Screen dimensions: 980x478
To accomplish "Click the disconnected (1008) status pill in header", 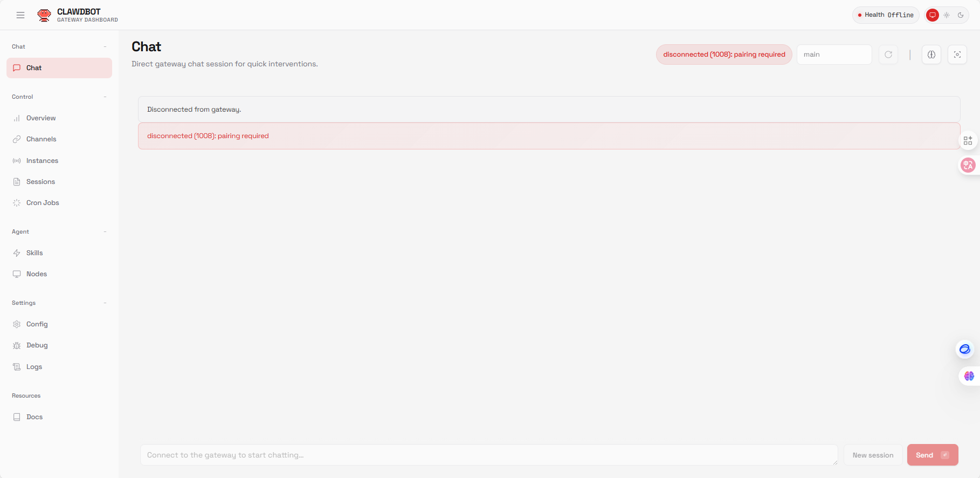I will [x=724, y=54].
